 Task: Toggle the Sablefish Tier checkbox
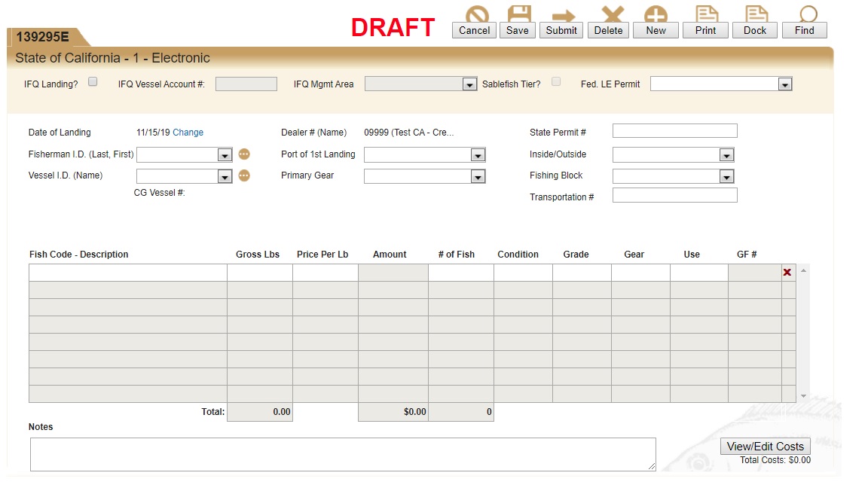[556, 82]
